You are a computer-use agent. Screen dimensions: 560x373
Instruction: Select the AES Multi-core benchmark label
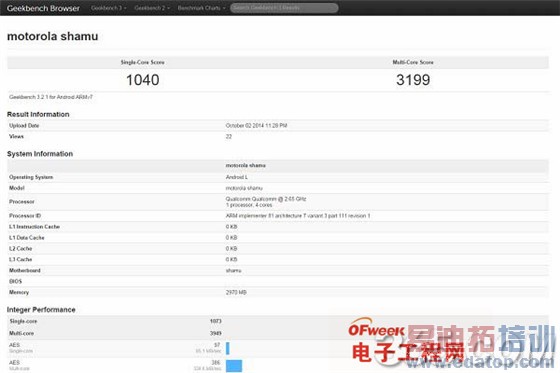point(19,365)
